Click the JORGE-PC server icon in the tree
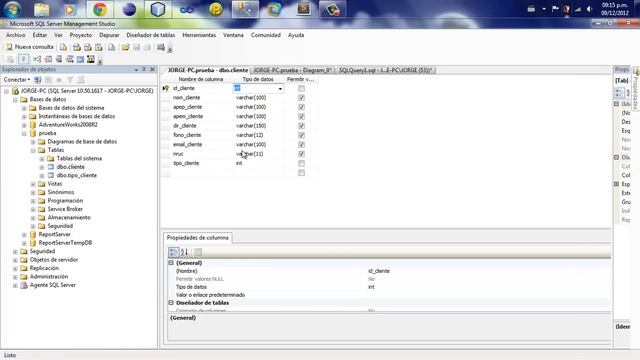 15,91
